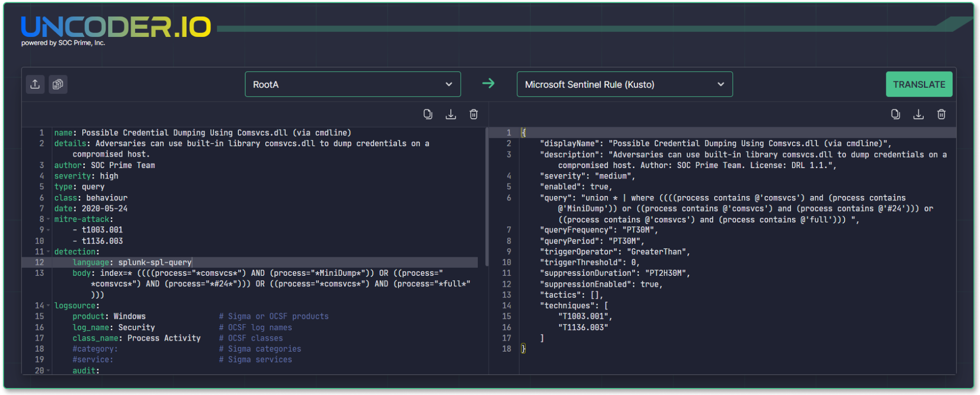Click the TRANSLATE button

pos(919,84)
